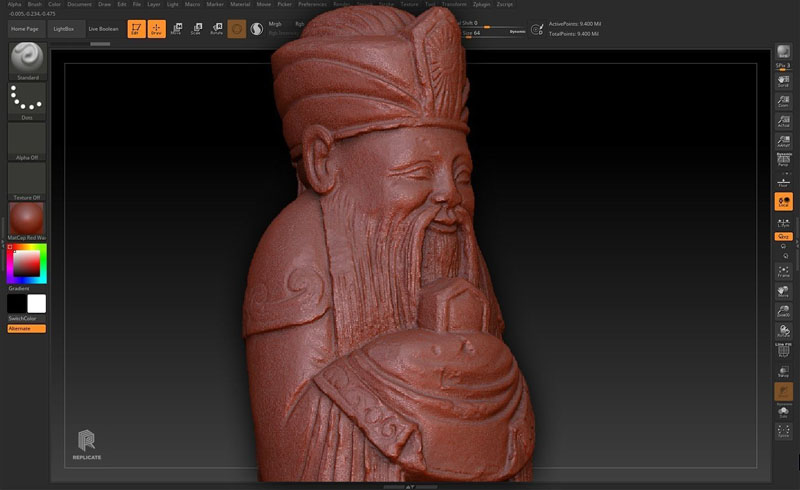This screenshot has height=490, width=800.
Task: Go to the Home Page
Action: (x=24, y=29)
